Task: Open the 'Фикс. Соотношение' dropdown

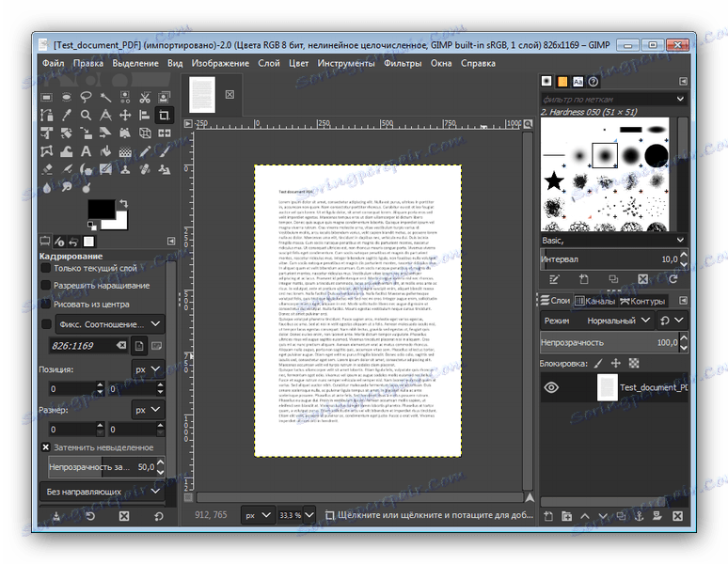Action: tap(108, 323)
